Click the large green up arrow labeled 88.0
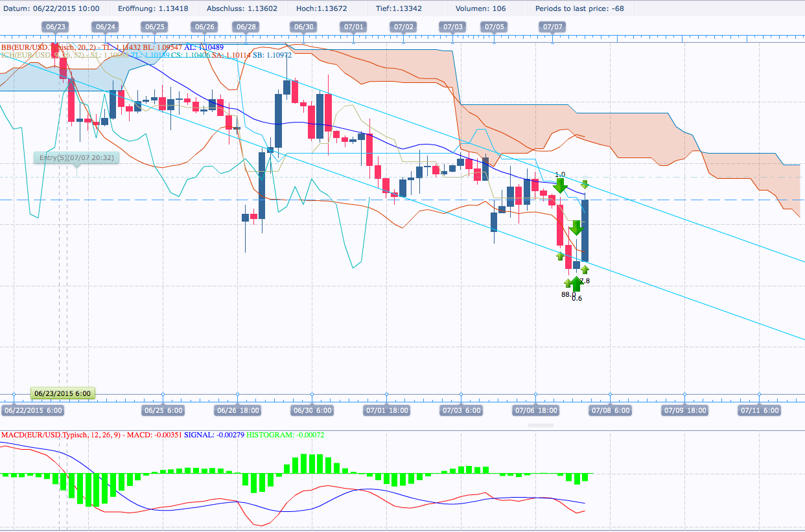Screen dimensions: 805x532 (x=576, y=284)
